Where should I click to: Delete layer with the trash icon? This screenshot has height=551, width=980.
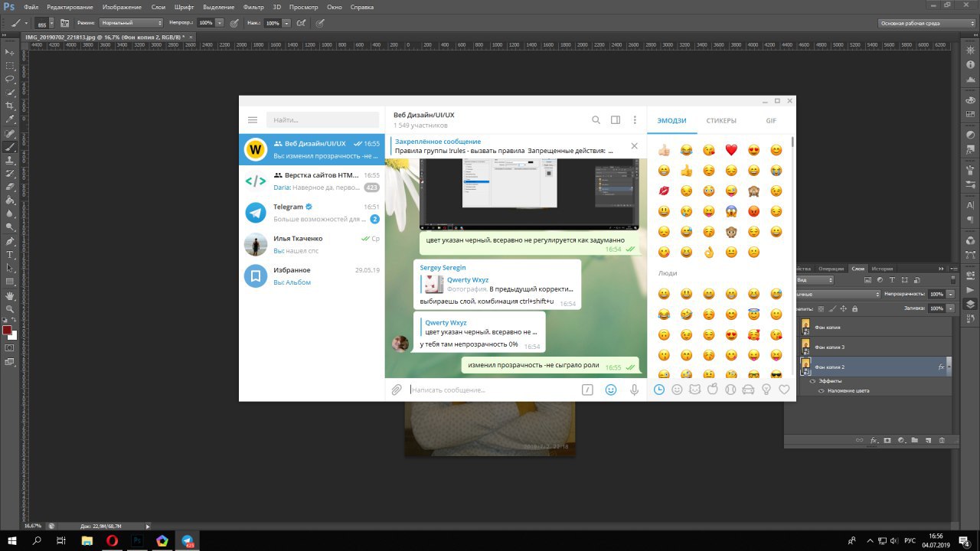942,440
